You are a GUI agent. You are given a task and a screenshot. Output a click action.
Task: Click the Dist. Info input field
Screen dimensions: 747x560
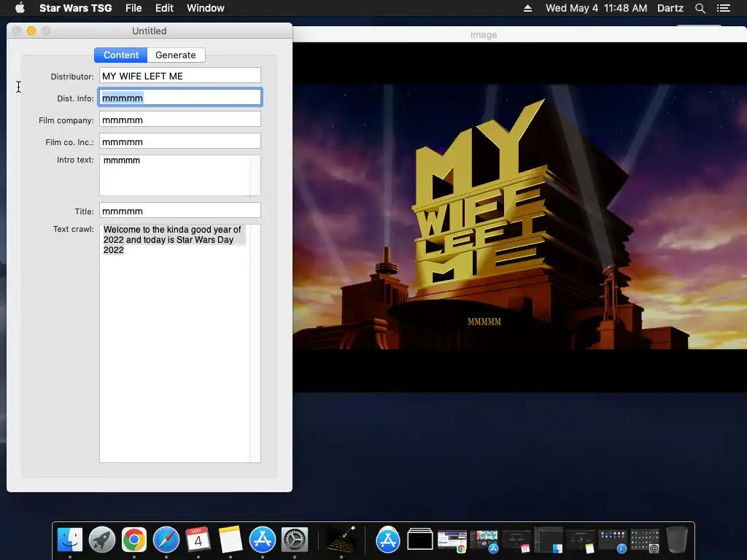pyautogui.click(x=180, y=98)
